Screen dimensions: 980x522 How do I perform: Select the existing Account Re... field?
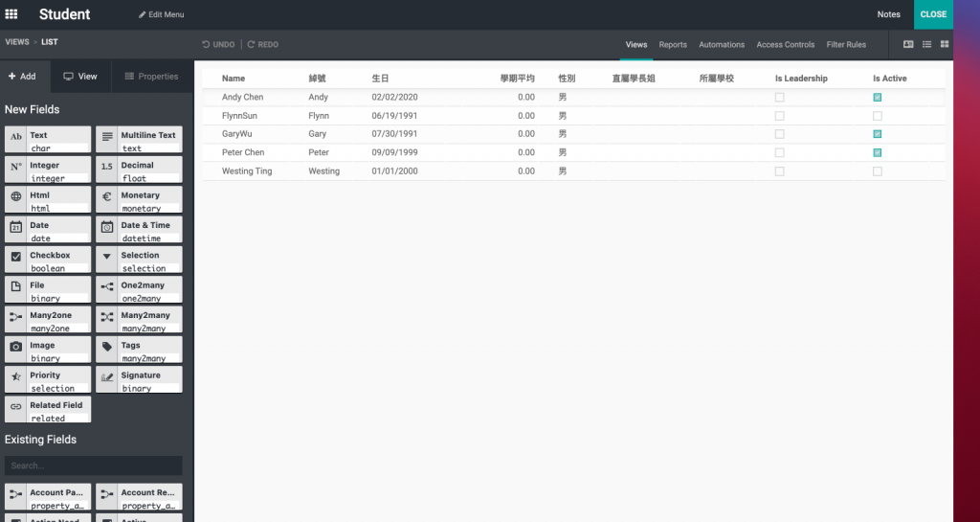139,497
